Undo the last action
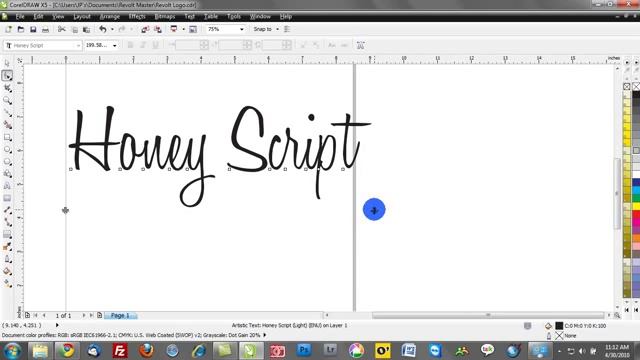640x360 pixels. pyautogui.click(x=103, y=29)
